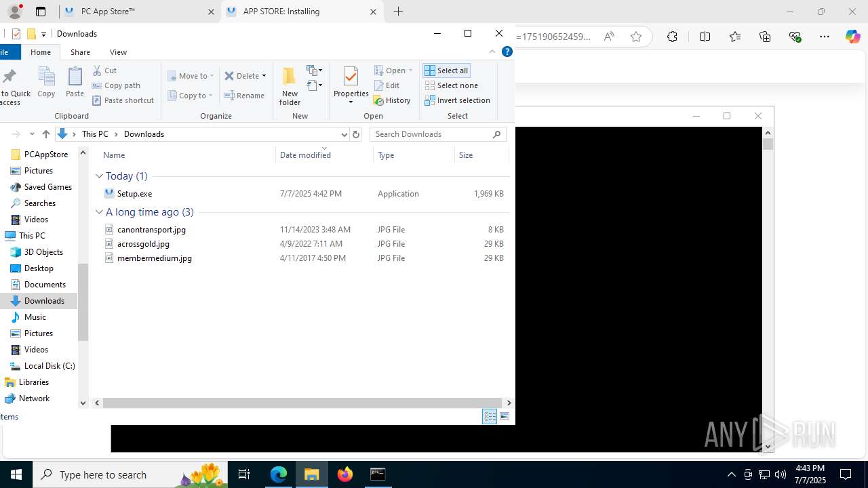Click the Edit button in Open group

click(387, 85)
